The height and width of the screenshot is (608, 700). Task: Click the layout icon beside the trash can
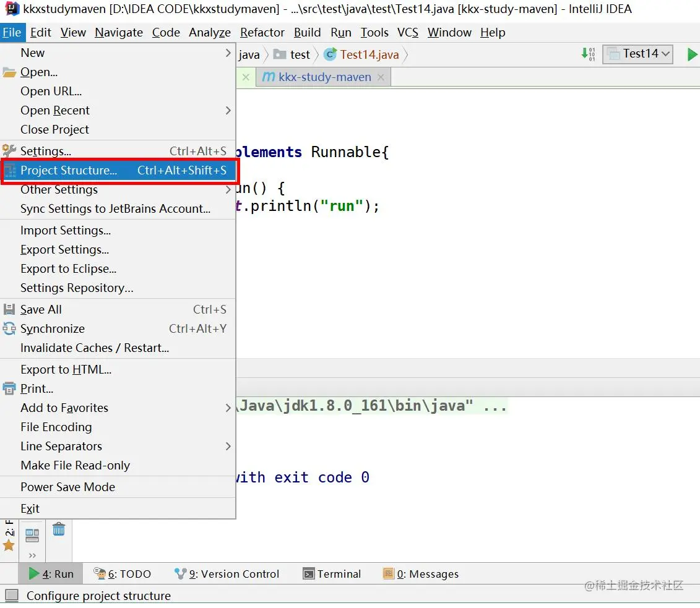(32, 535)
